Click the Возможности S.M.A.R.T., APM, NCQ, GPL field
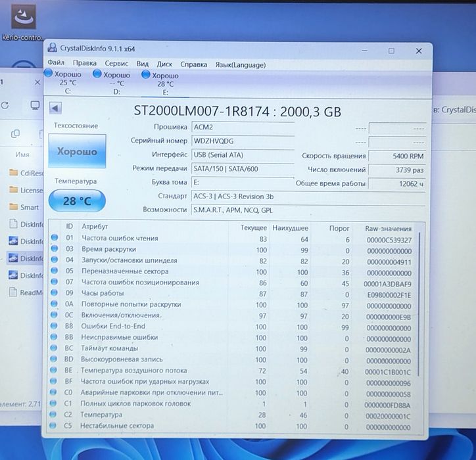 coord(308,210)
